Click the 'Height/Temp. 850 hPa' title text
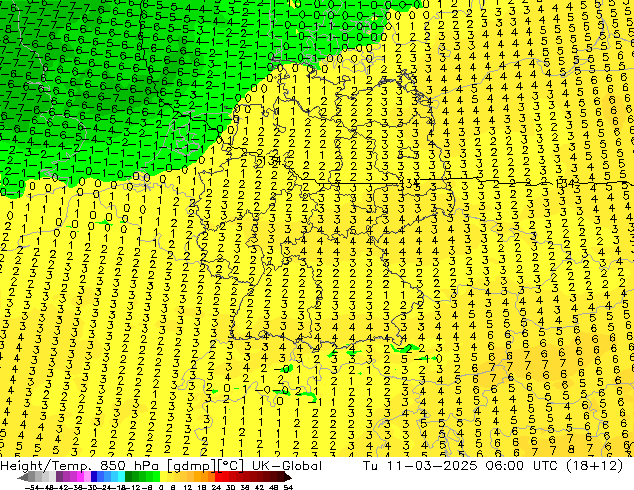Image resolution: width=634 pixels, height=490 pixels. click(x=79, y=466)
